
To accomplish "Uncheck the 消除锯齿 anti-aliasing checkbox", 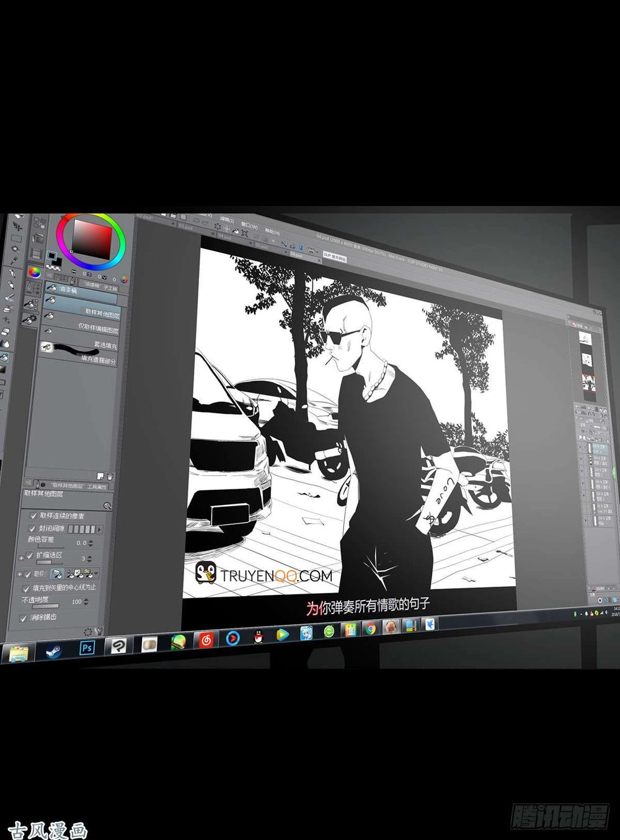I will click(24, 618).
